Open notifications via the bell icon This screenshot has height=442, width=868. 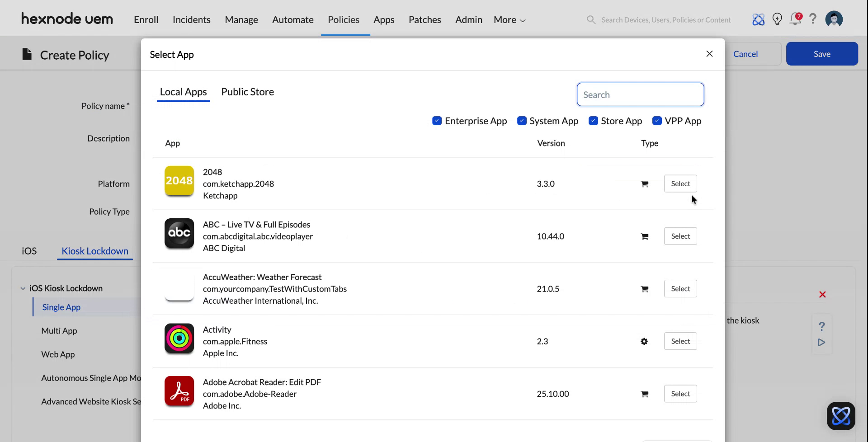(x=795, y=19)
